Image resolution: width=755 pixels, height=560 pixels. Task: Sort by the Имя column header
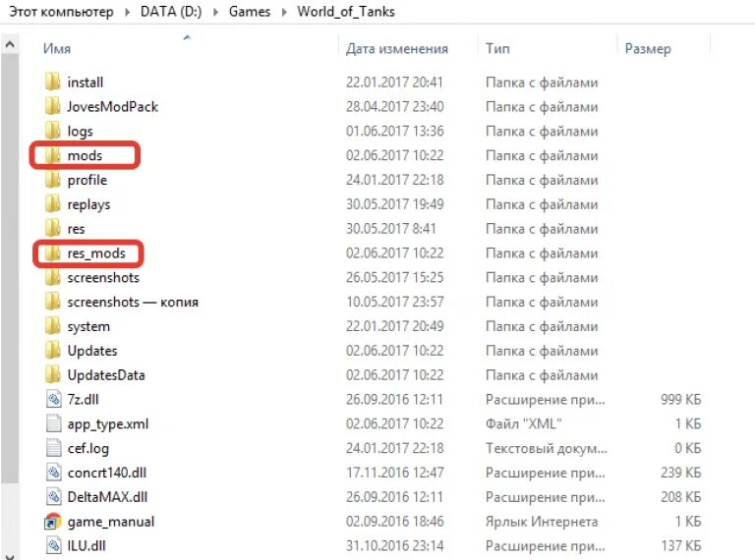coord(57,48)
